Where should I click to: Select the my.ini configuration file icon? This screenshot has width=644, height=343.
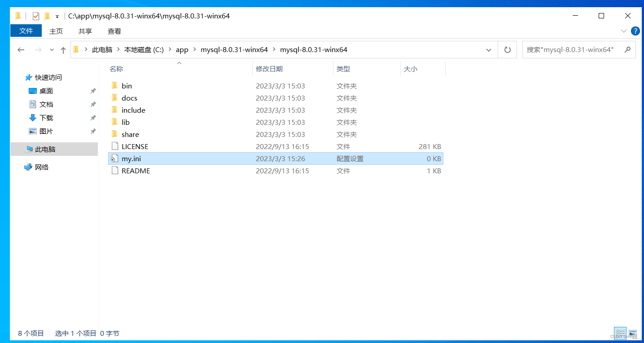point(114,158)
